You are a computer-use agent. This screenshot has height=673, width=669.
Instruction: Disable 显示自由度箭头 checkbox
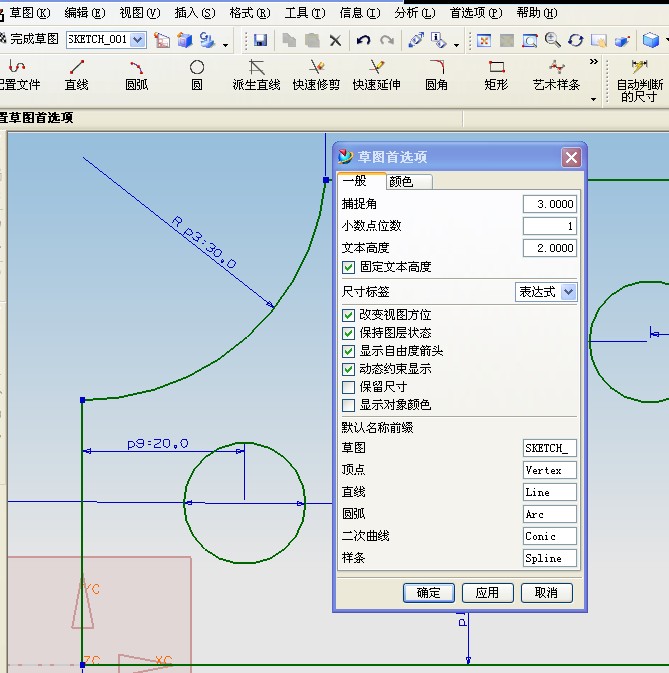[x=348, y=351]
